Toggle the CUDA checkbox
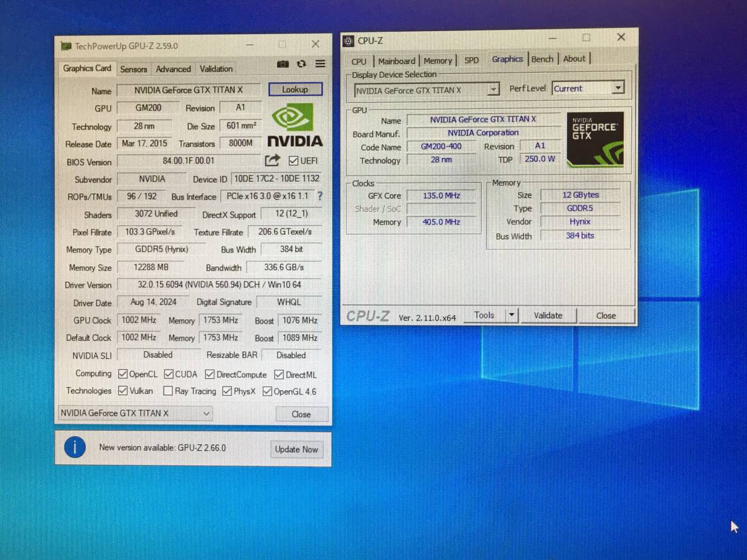This screenshot has width=747, height=560. 169,374
